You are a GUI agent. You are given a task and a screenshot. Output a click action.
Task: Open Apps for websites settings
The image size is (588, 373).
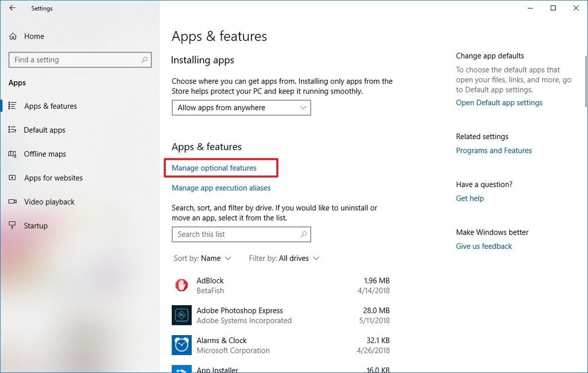pos(12,178)
